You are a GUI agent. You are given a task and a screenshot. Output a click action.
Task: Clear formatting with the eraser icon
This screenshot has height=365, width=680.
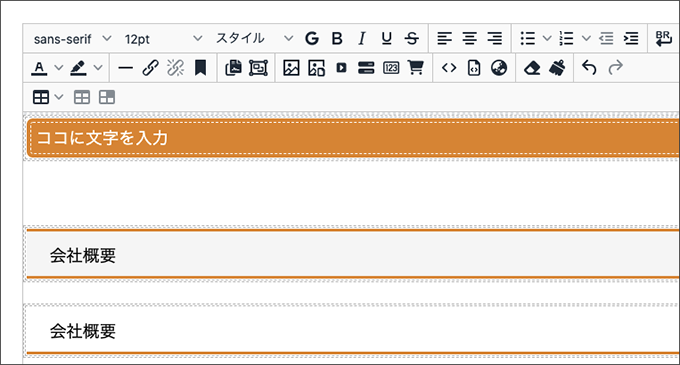[532, 68]
